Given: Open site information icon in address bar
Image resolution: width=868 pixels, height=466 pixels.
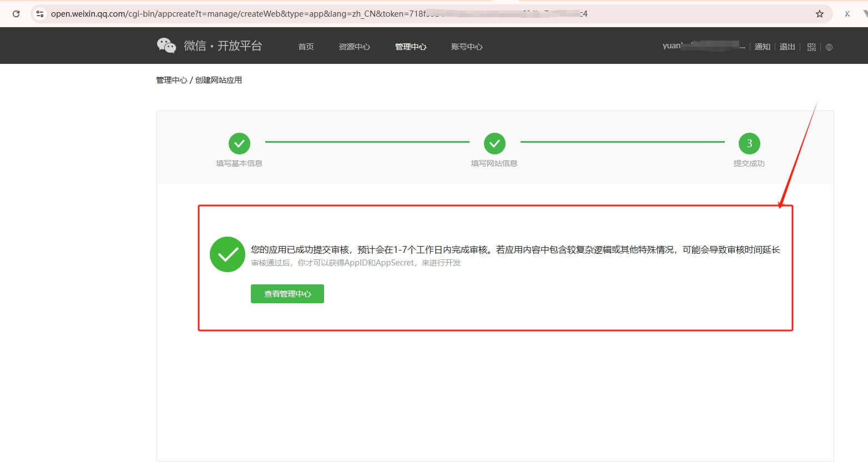Looking at the screenshot, I should (39, 14).
